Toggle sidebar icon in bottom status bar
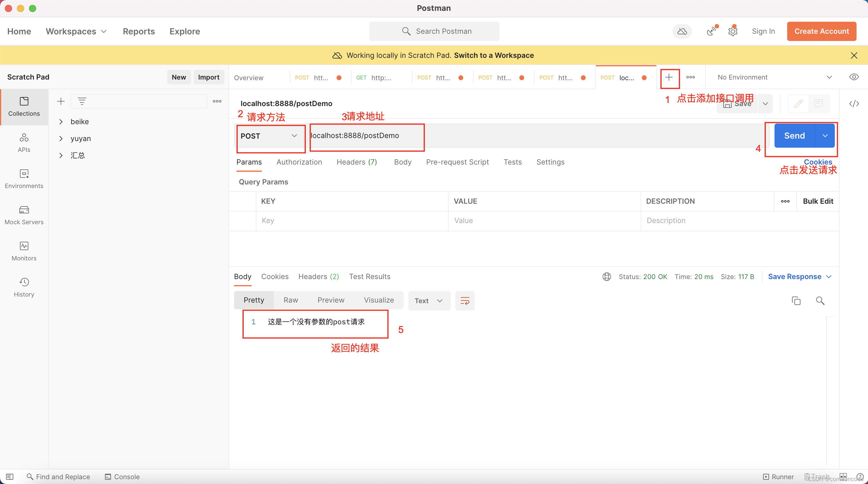This screenshot has height=484, width=868. [10, 476]
